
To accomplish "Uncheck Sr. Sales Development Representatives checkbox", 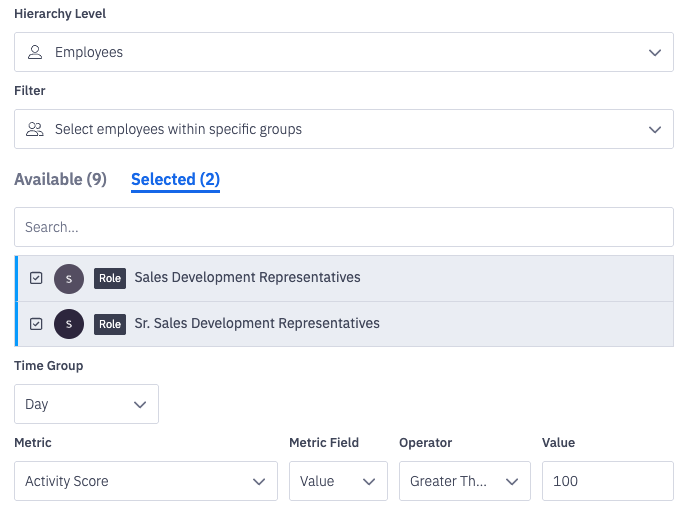I will 36,324.
